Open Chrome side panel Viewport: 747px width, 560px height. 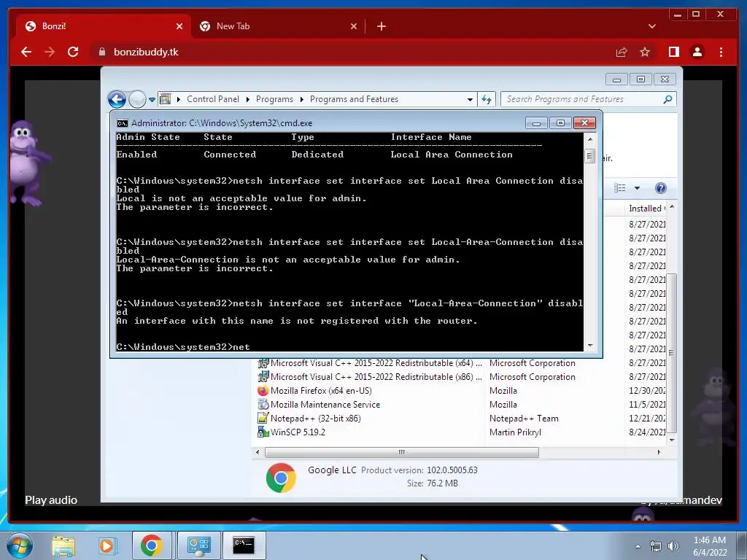click(x=673, y=52)
